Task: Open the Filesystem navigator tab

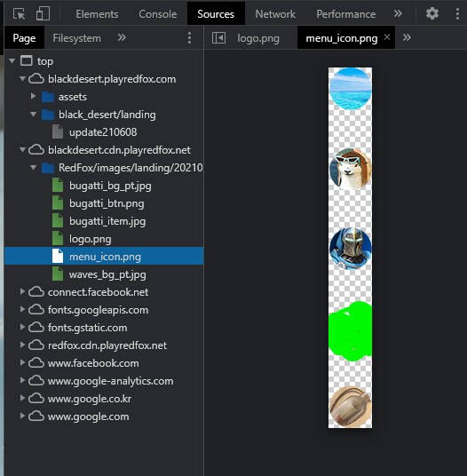Action: pos(76,38)
